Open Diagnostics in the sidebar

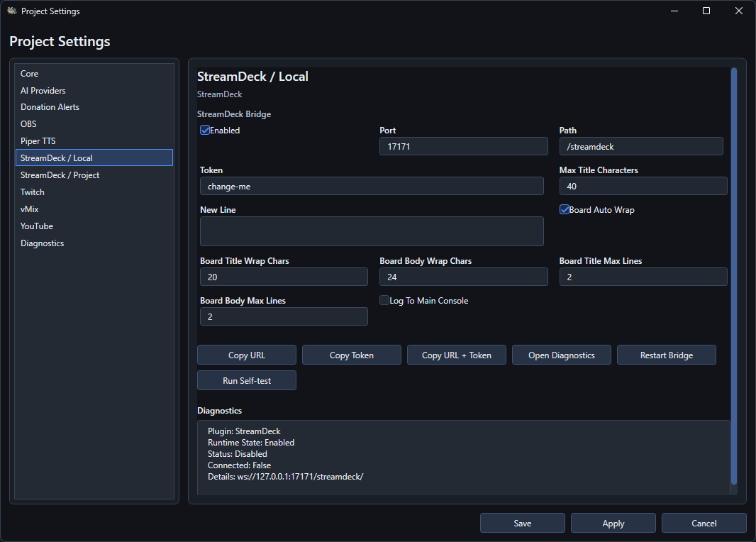click(94, 243)
